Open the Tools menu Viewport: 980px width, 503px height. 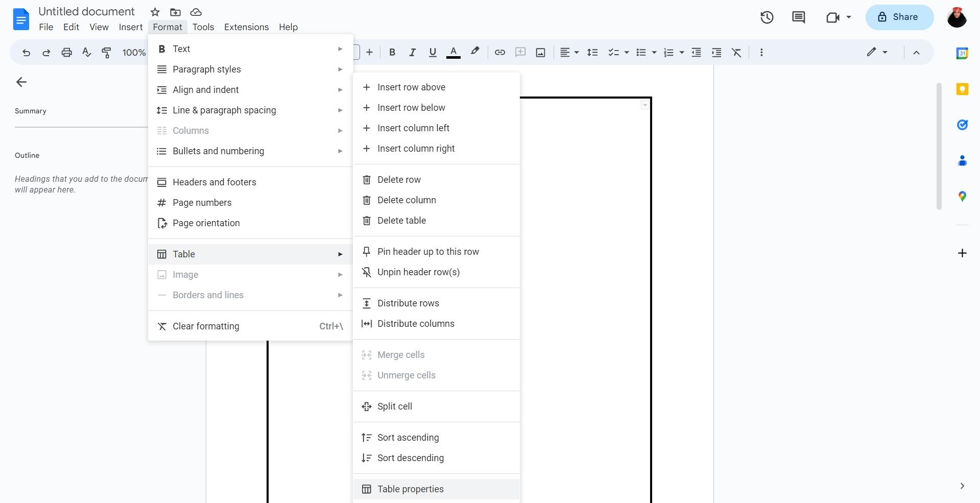point(203,27)
